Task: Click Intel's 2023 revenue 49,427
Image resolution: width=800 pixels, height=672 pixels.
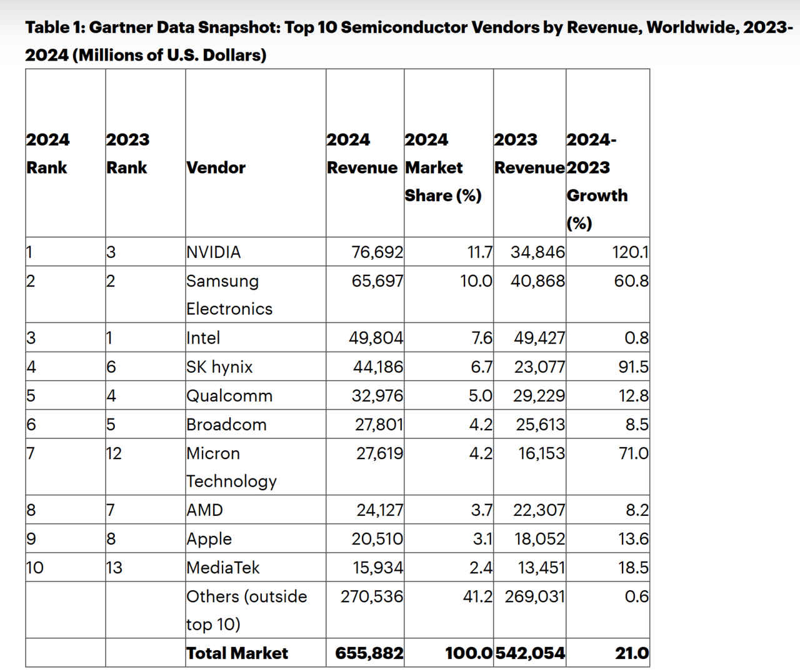Action: (x=539, y=337)
